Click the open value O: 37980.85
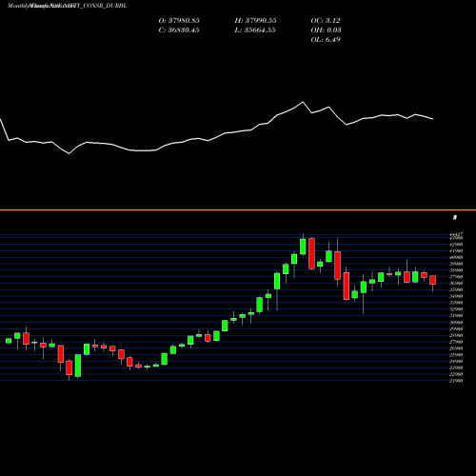Image resolution: width=476 pixels, height=476 pixels. pyautogui.click(x=179, y=20)
